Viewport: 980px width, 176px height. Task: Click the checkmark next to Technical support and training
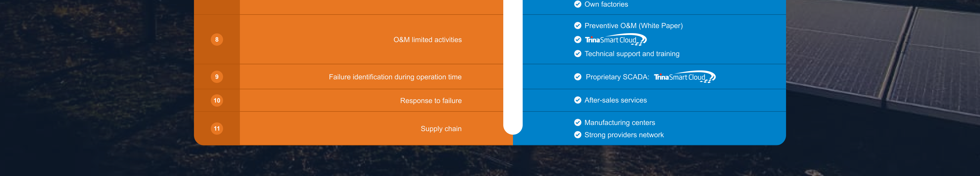click(x=578, y=54)
